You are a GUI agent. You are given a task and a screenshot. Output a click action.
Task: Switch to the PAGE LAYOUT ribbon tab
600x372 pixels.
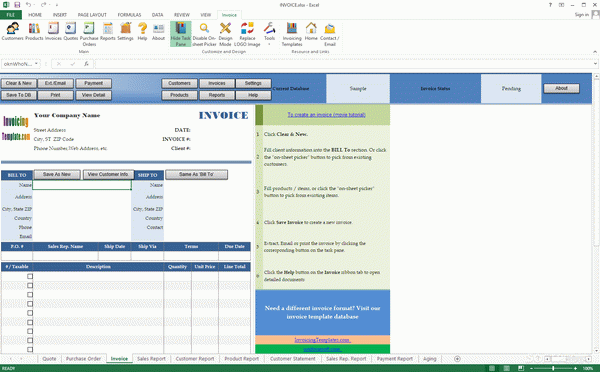(92, 15)
